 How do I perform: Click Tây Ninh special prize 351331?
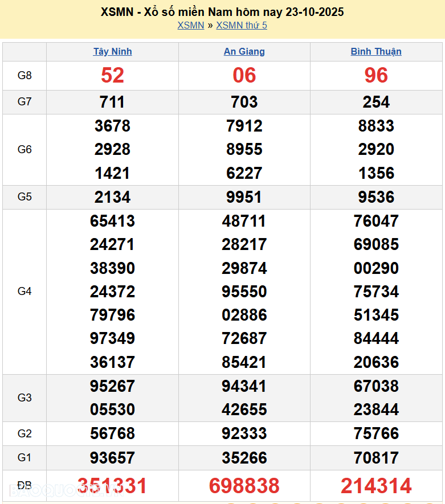(112, 486)
